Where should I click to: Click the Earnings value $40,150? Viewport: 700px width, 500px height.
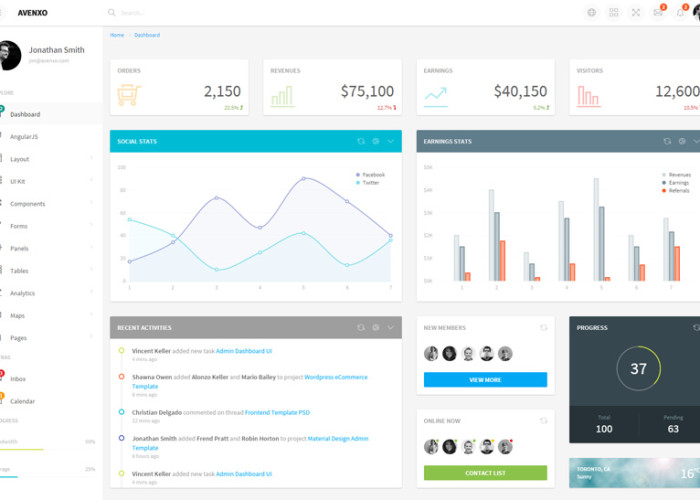[x=521, y=91]
